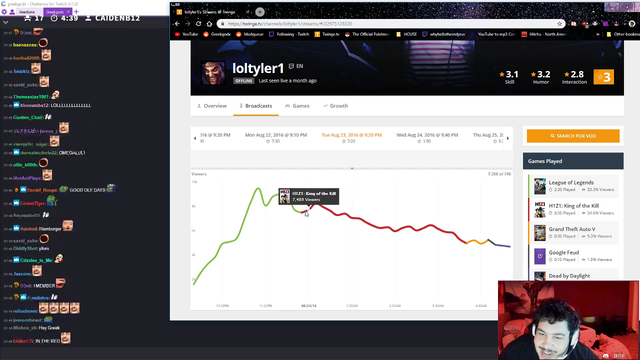This screenshot has width=640, height=360.
Task: Open the HOUSE bookmarks folder
Action: click(406, 34)
